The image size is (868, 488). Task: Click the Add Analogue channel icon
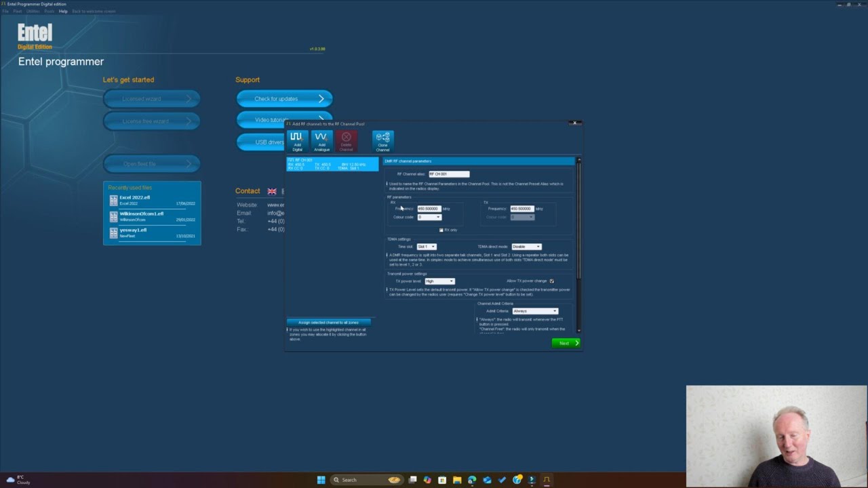click(x=321, y=141)
